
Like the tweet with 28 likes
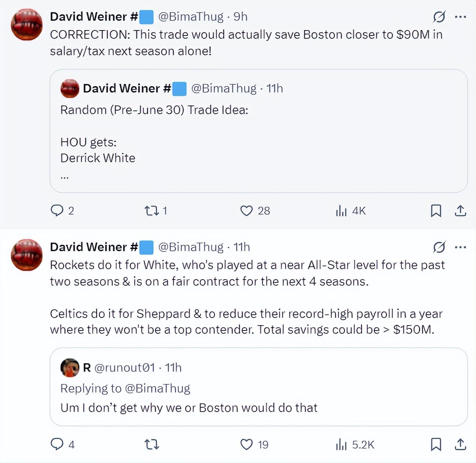[x=246, y=211]
